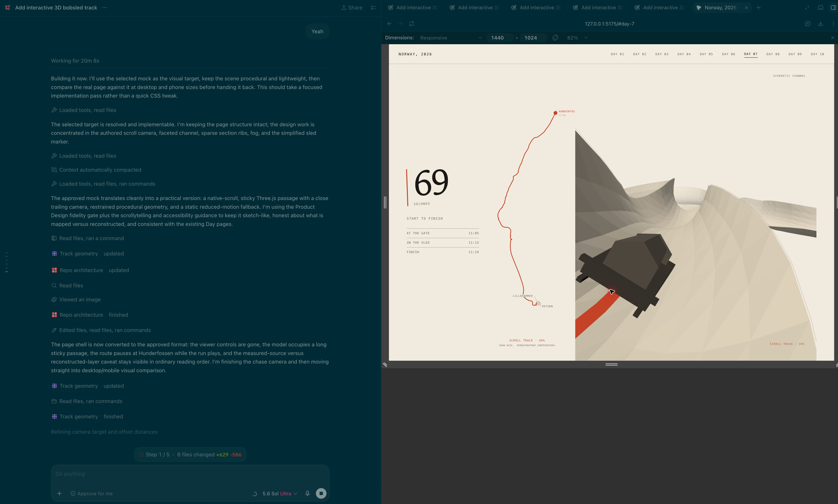
Task: Open the 82% zoom dropdown
Action: point(577,38)
